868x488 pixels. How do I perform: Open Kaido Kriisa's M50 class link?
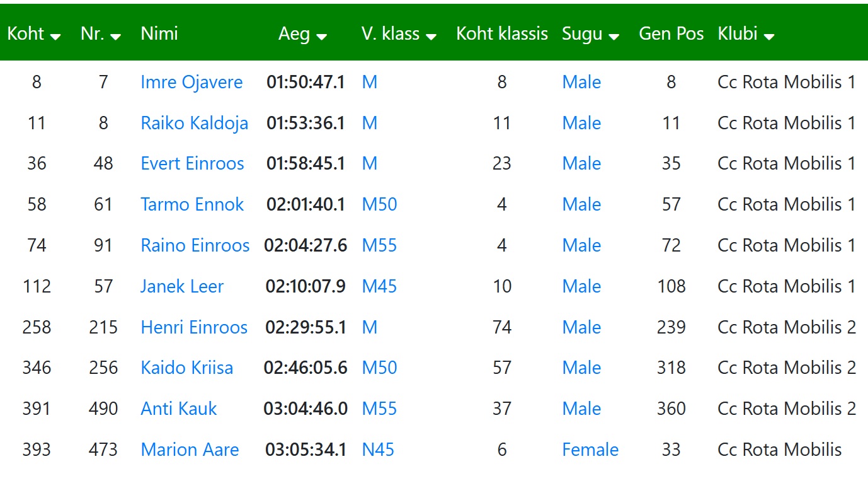click(x=379, y=368)
